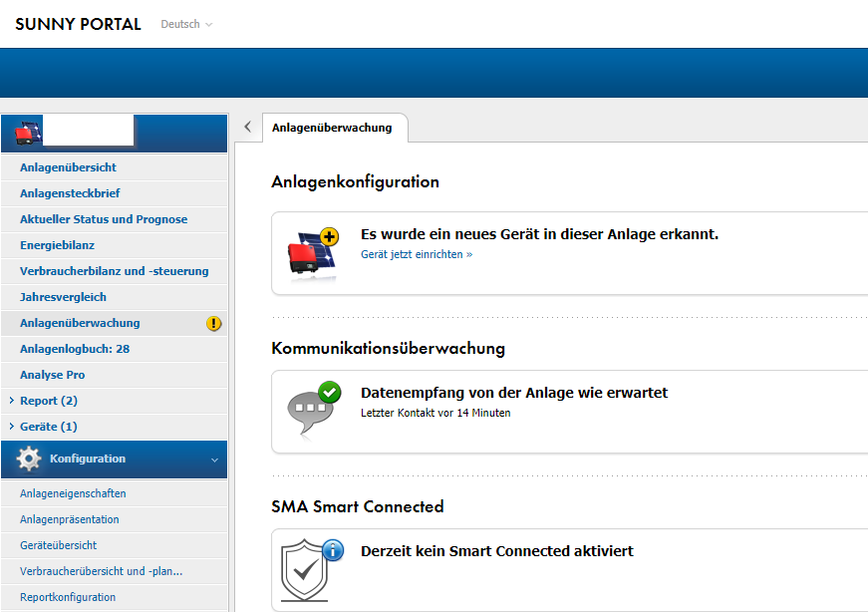Go to Geräteübersicht under Konfiguration

(58, 545)
